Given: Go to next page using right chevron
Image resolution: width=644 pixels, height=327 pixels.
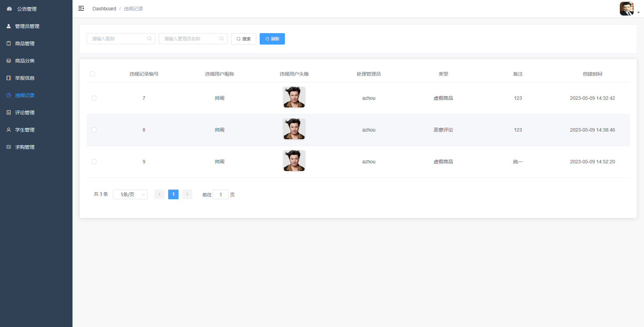Looking at the screenshot, I should [187, 194].
